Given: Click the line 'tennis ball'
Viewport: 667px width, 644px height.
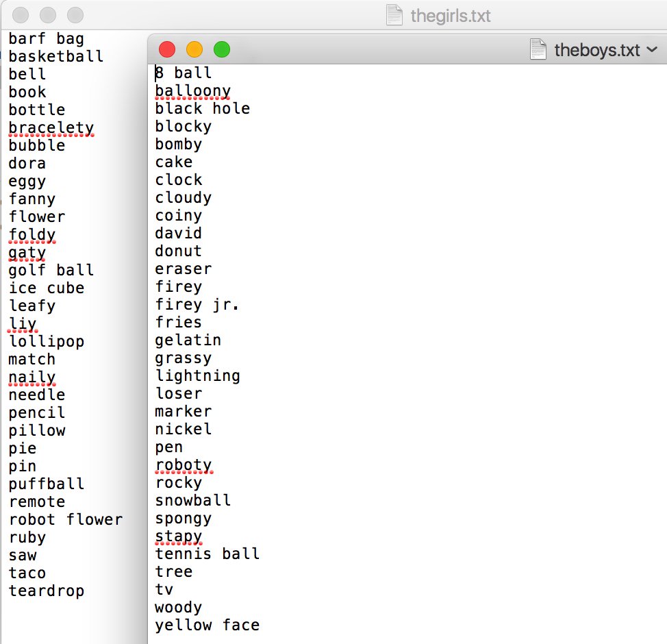Looking at the screenshot, I should (207, 554).
